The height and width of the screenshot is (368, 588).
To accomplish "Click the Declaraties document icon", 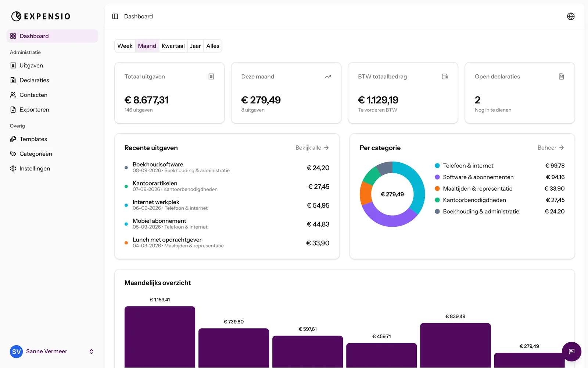I will pos(13,80).
